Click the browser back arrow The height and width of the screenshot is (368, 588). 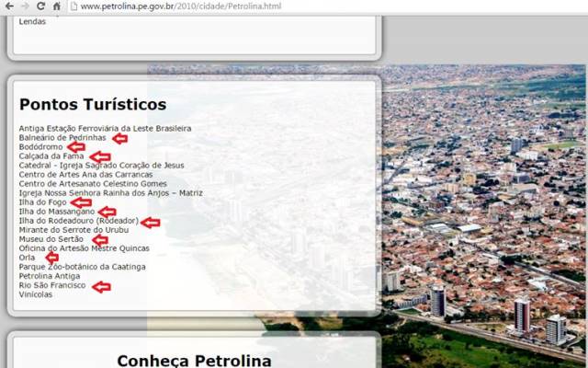pos(8,6)
